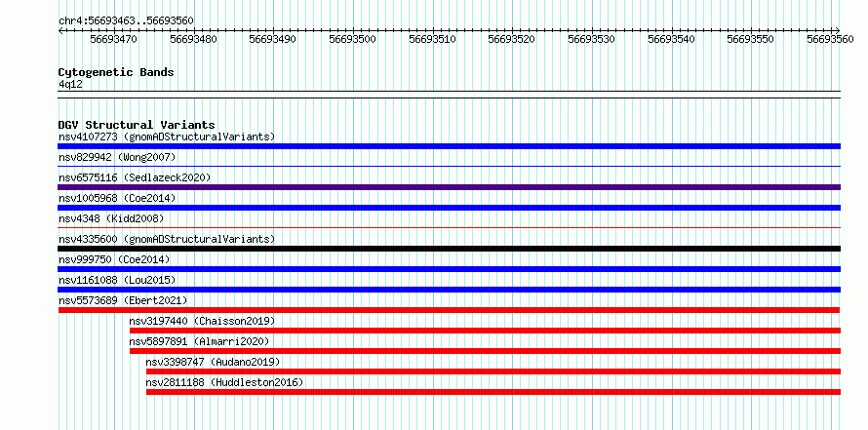Open nsv3398747 (Audano2019) label

(x=214, y=362)
